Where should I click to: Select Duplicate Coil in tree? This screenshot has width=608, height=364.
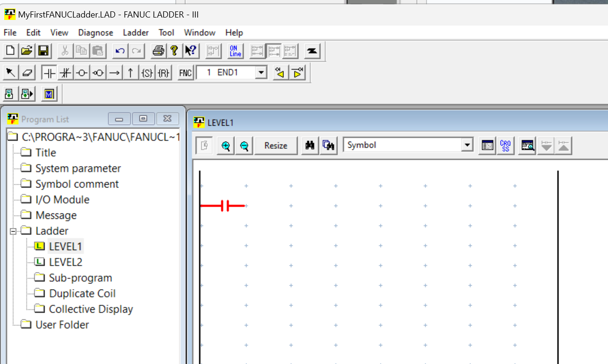(82, 293)
